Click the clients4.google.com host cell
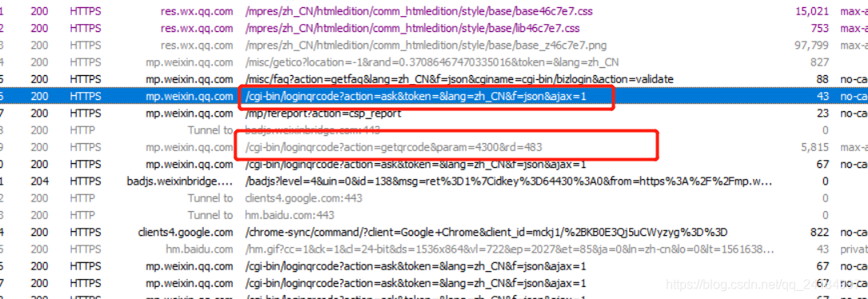The height and width of the screenshot is (299, 868). (186, 233)
